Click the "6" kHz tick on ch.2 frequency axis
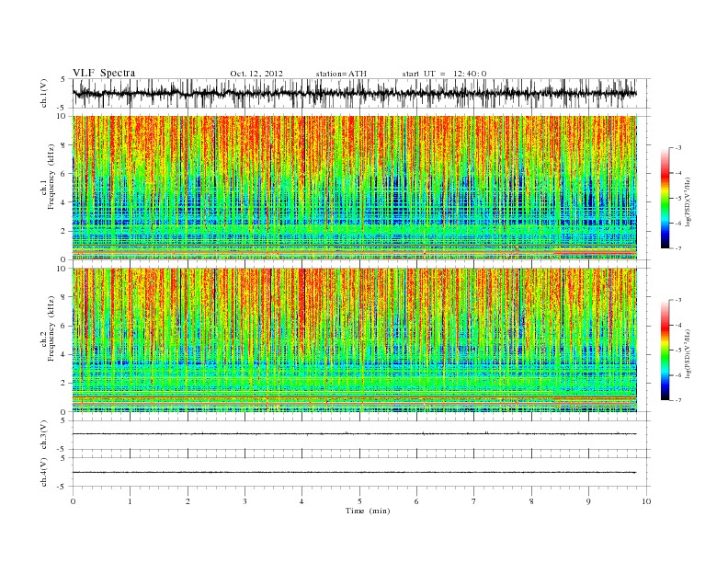728x563 pixels. (63, 326)
